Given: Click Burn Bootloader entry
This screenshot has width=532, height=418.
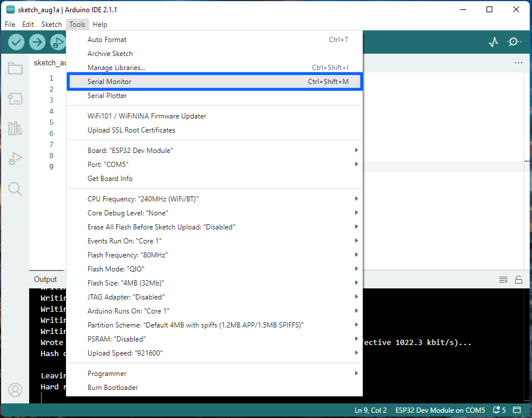Looking at the screenshot, I should [113, 388].
